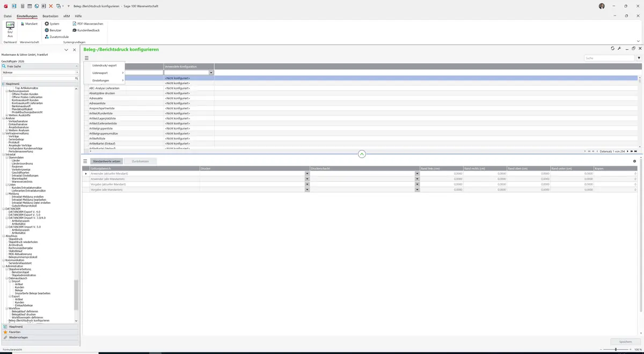
Task: Click the zoom slider in status bar
Action: 616,350
